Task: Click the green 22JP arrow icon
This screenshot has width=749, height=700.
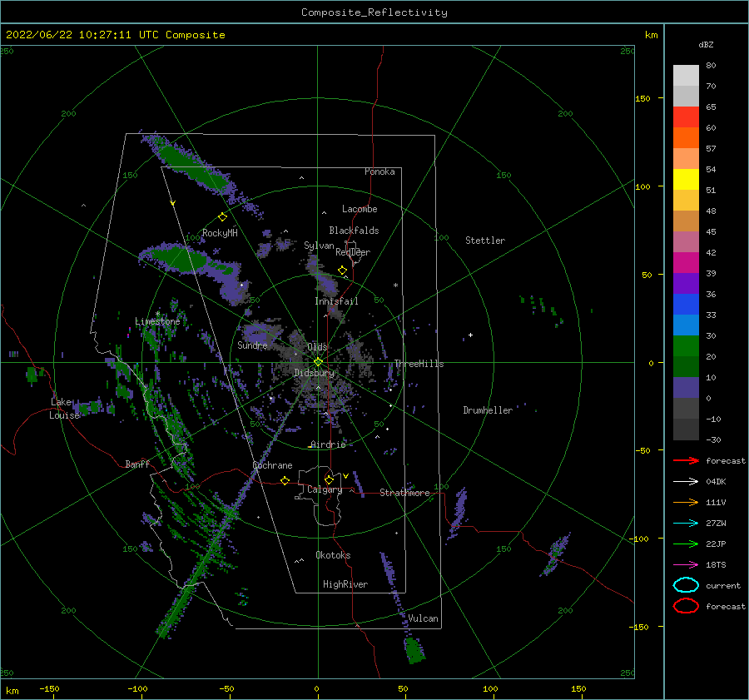Action: (686, 544)
